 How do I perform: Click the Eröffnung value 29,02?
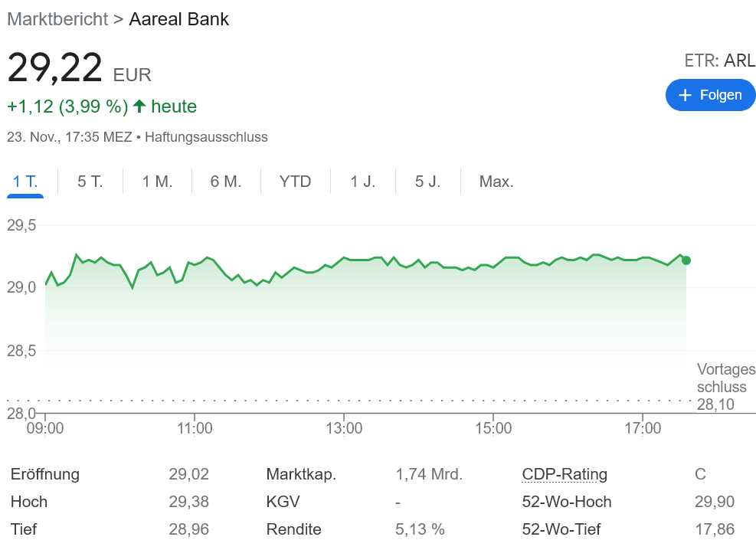[x=188, y=474]
